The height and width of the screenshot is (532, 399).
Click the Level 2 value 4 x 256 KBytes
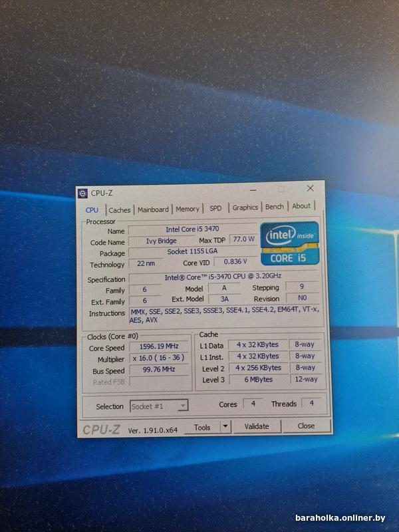pos(258,368)
